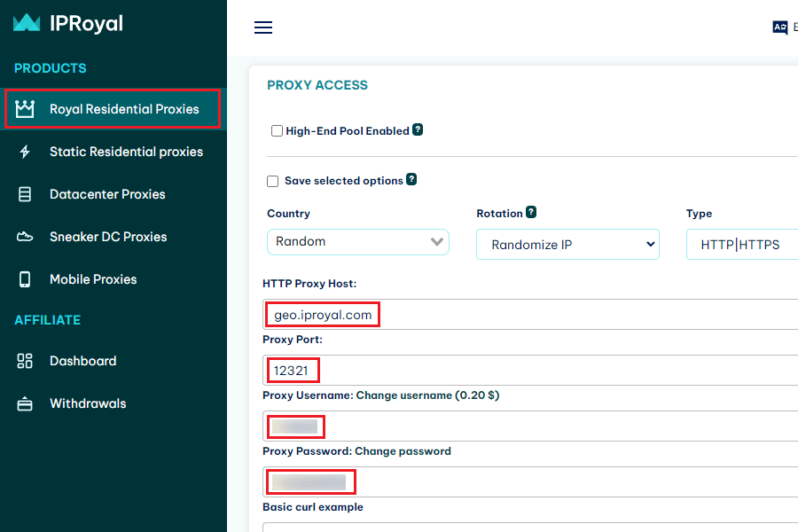This screenshot has width=798, height=532.
Task: Click the language translate icon
Action: point(779,27)
